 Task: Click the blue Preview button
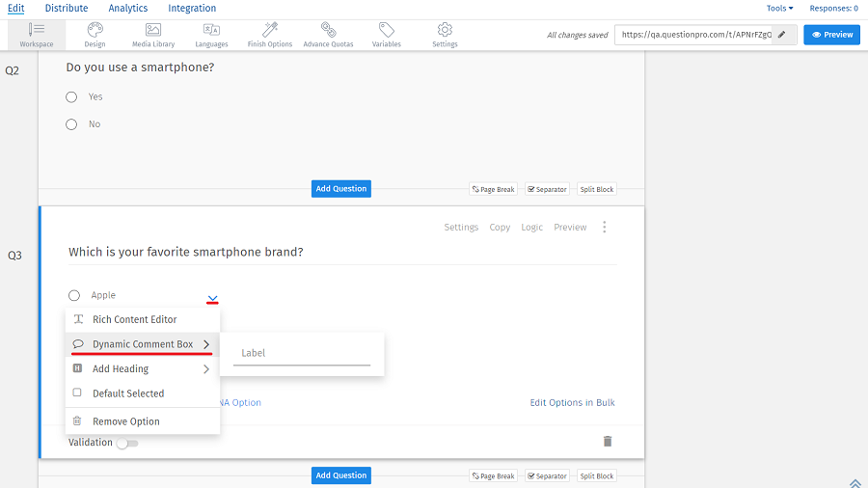(x=831, y=35)
